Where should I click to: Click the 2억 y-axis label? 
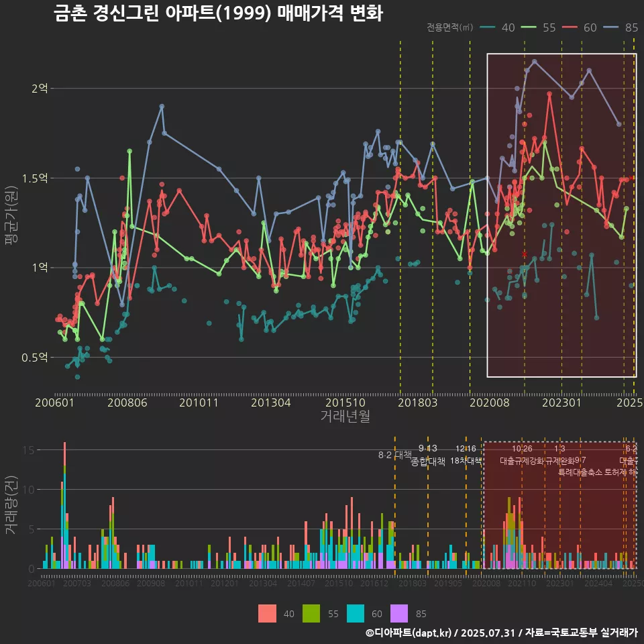click(40, 89)
